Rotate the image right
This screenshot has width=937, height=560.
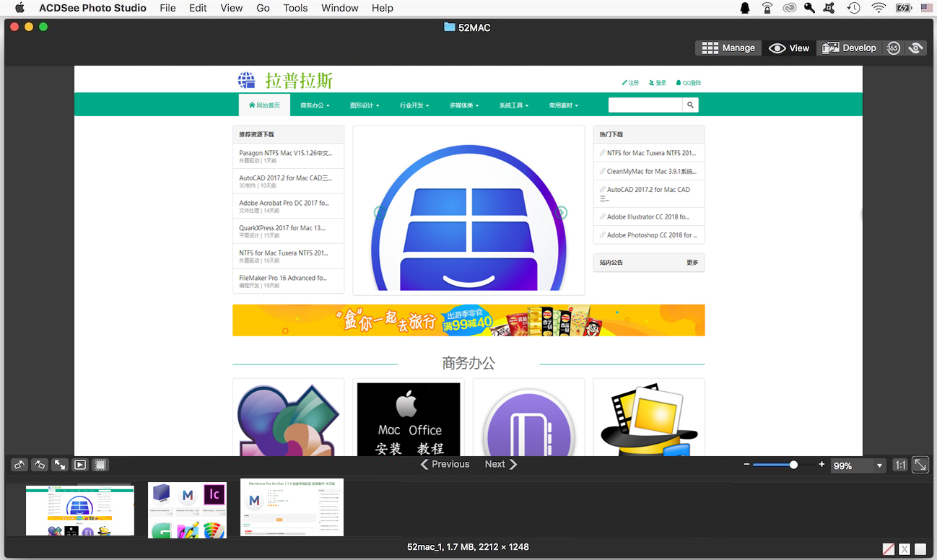coord(40,465)
